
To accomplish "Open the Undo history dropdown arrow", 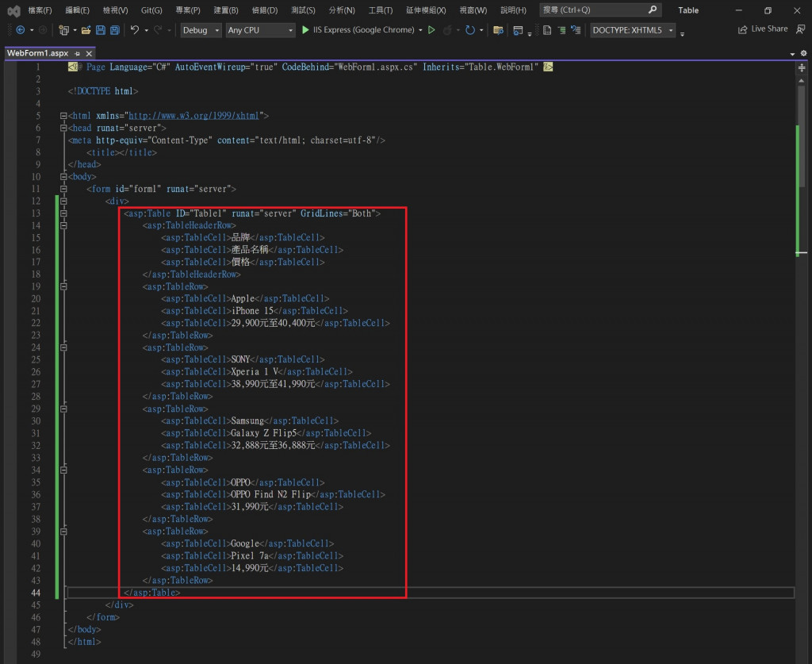I will 147,30.
